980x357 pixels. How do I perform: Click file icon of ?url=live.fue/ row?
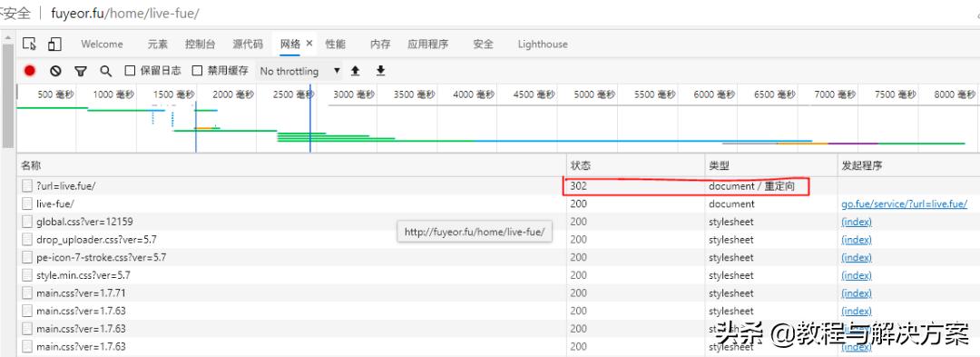tap(27, 185)
